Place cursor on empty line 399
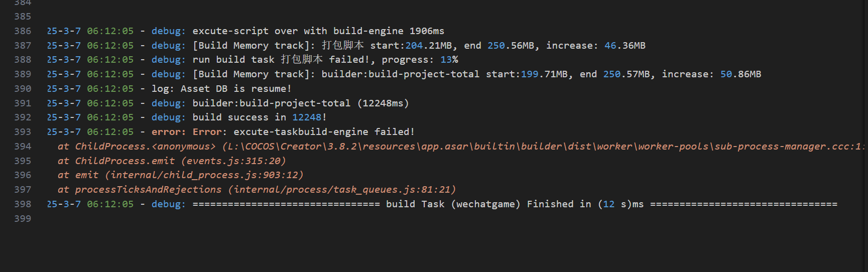868x272 pixels. 201,219
